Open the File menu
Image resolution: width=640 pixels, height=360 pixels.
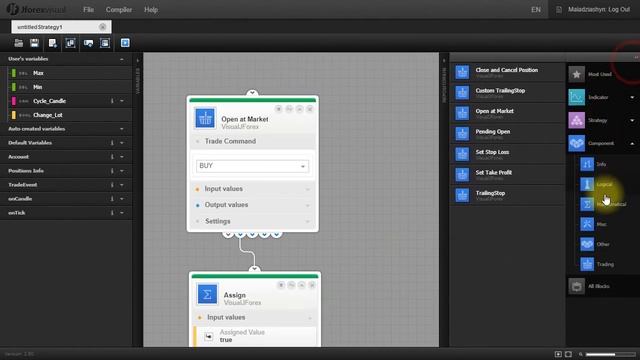coord(88,10)
